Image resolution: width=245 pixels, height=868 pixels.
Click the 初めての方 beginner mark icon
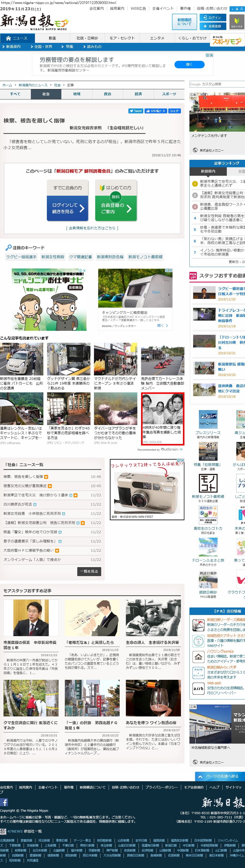click(x=237, y=22)
